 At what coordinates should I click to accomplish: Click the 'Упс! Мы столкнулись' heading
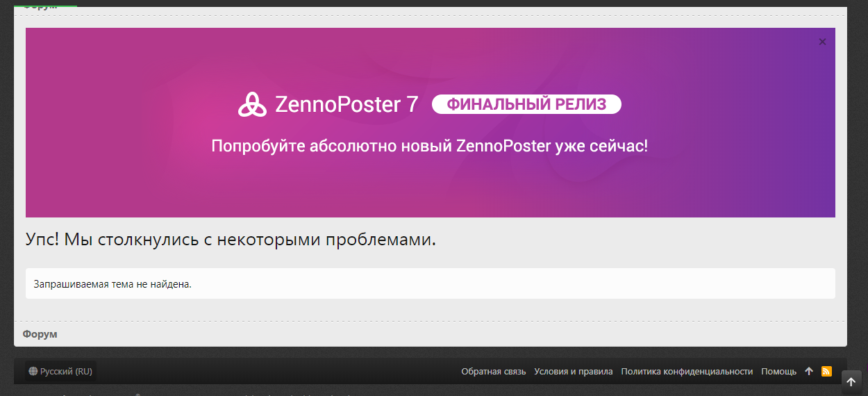coord(231,240)
